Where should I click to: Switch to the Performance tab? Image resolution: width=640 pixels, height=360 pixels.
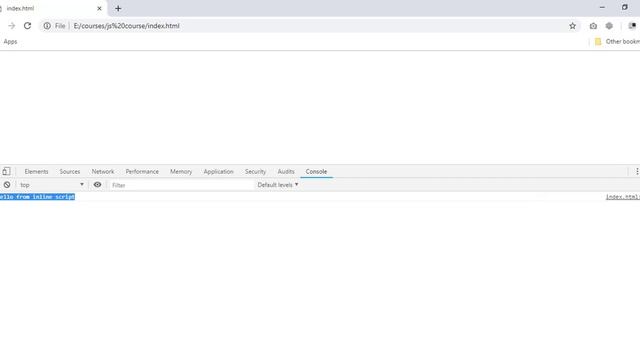(142, 171)
